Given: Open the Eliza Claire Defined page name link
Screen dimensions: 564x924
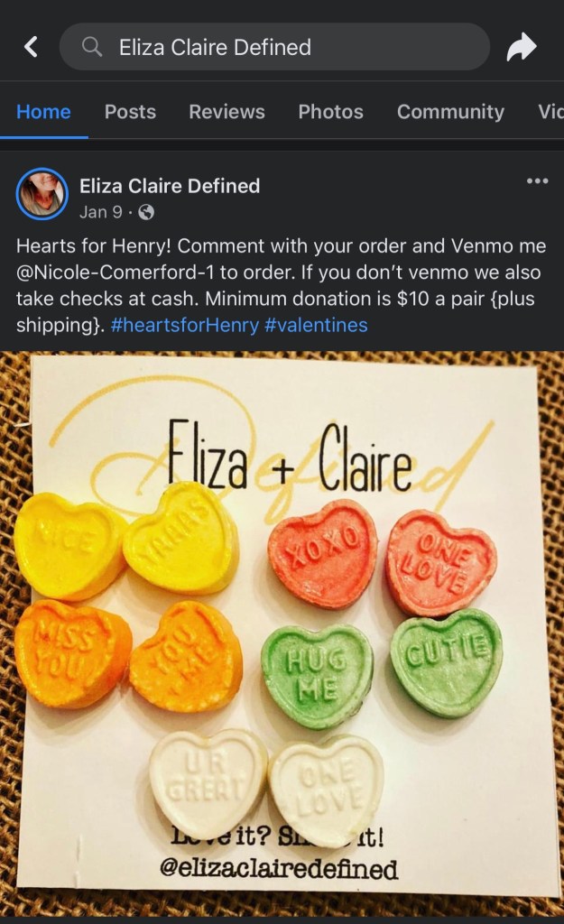Looking at the screenshot, I should point(170,186).
